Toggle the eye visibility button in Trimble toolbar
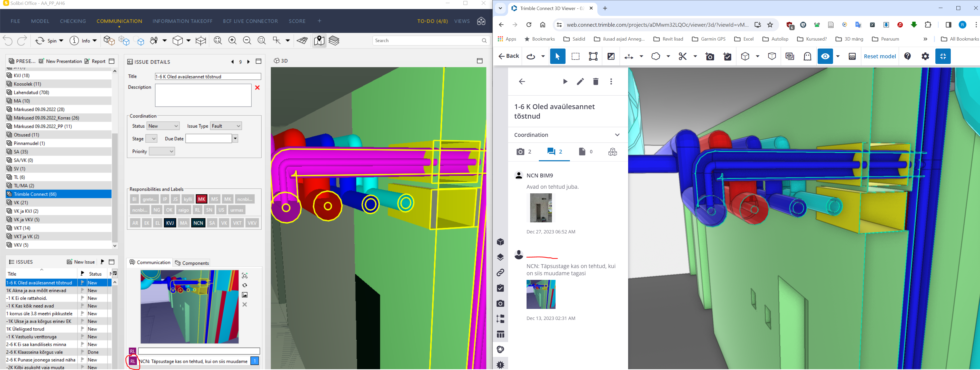This screenshot has height=370, width=980. click(825, 56)
